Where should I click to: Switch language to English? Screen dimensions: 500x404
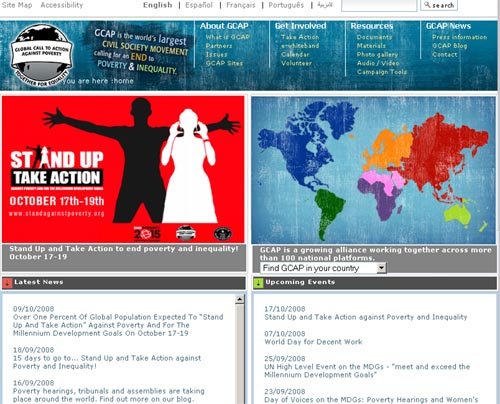[x=158, y=5]
